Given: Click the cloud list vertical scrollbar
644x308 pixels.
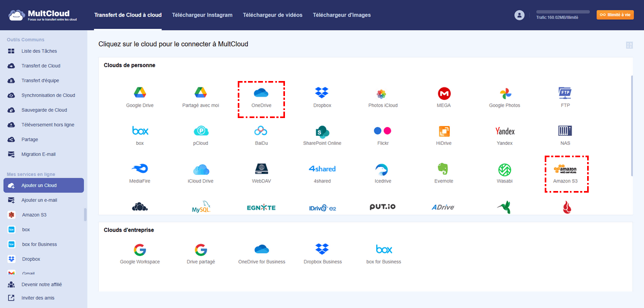Looking at the screenshot, I should click(x=631, y=126).
